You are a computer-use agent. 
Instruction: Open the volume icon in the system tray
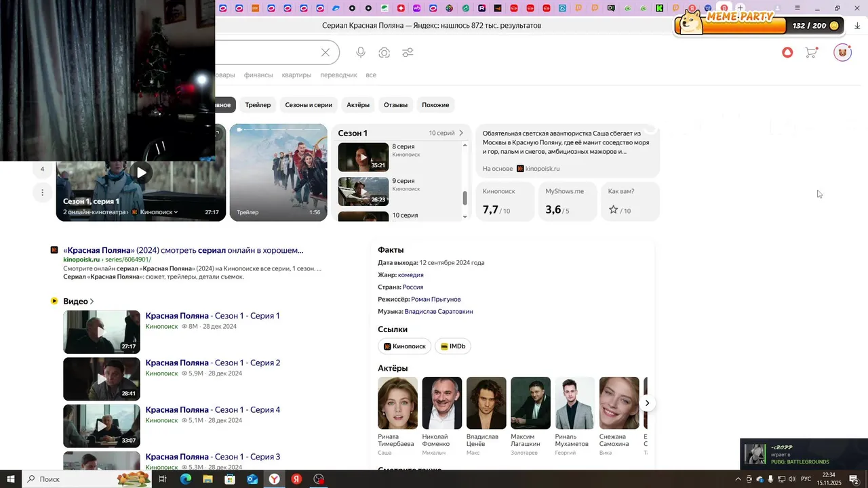pyautogui.click(x=792, y=479)
